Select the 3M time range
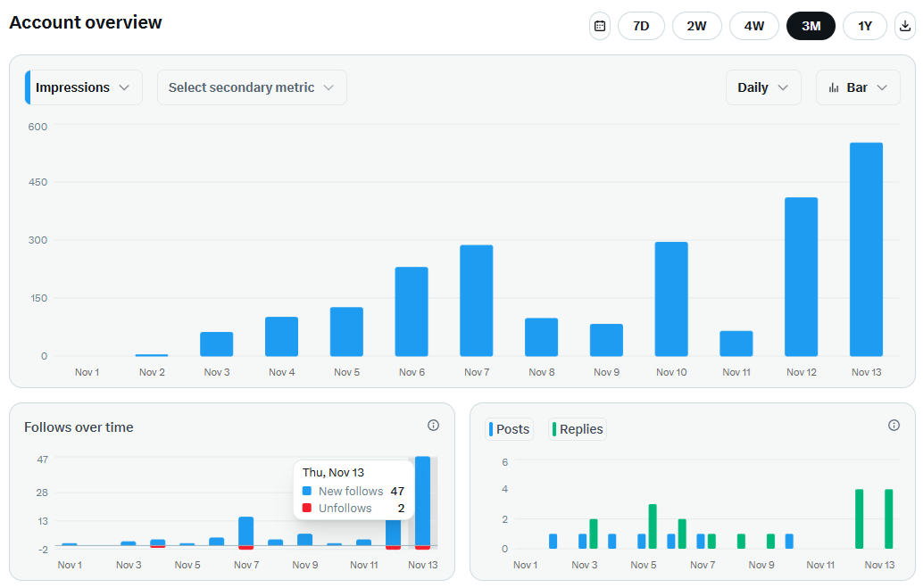This screenshot has width=923, height=588. click(811, 26)
